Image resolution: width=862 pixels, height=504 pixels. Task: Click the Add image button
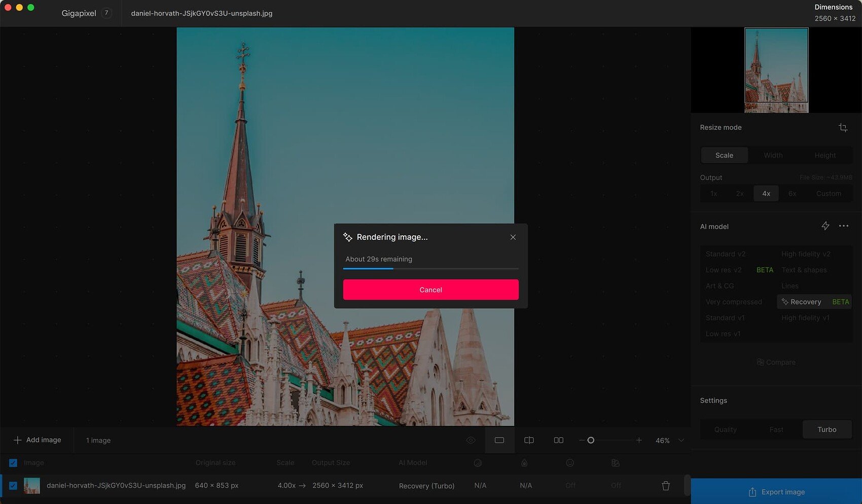click(37, 440)
